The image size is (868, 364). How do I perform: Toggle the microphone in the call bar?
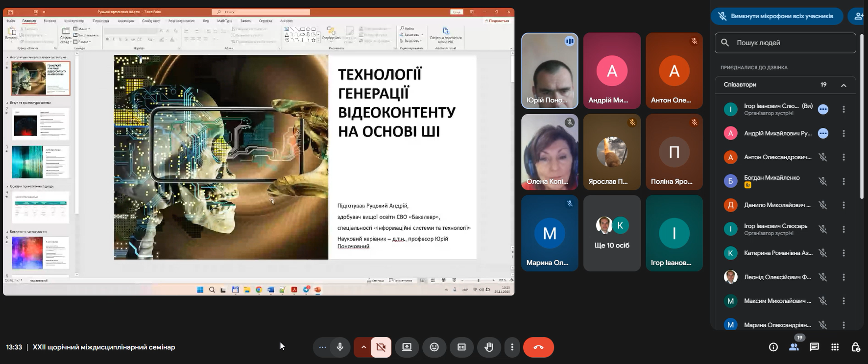(x=340, y=347)
